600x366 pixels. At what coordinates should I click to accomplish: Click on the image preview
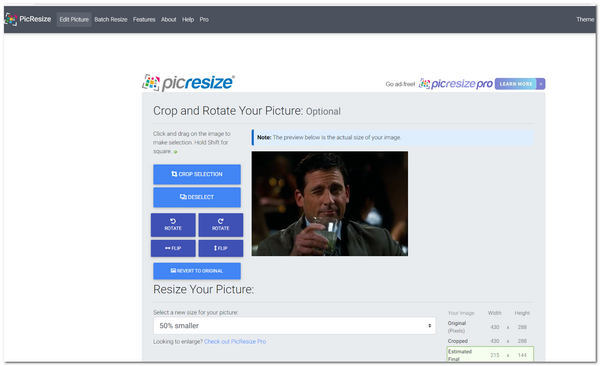(x=329, y=203)
